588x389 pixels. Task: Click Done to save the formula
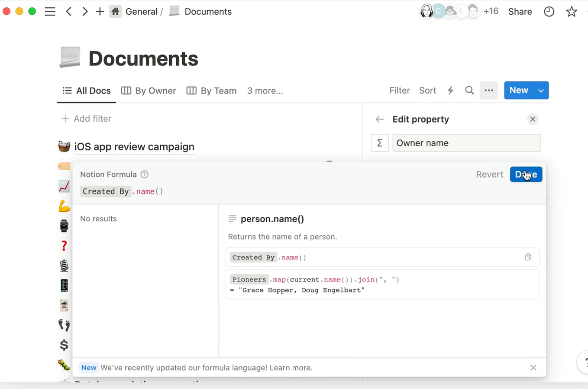tap(526, 174)
